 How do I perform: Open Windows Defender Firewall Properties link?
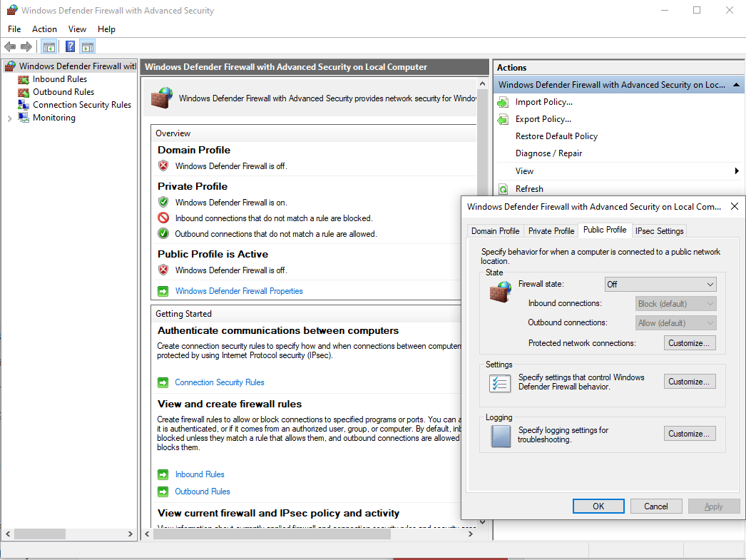coord(238,291)
